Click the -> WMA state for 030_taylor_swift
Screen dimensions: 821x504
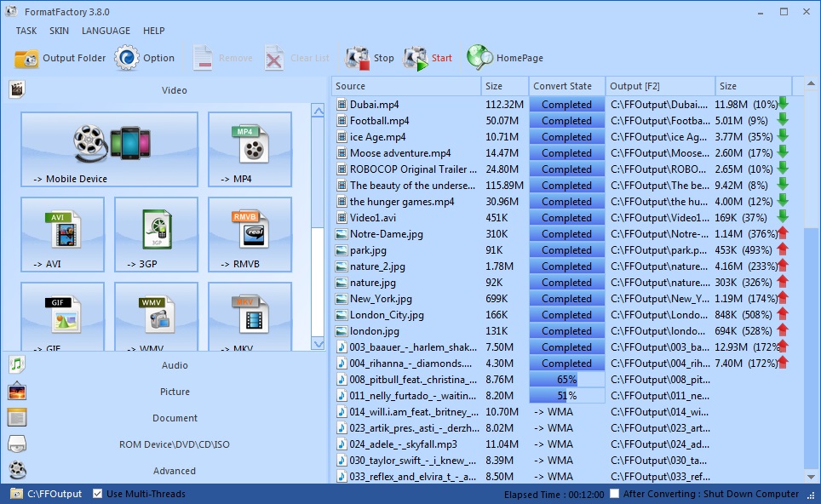(x=554, y=461)
